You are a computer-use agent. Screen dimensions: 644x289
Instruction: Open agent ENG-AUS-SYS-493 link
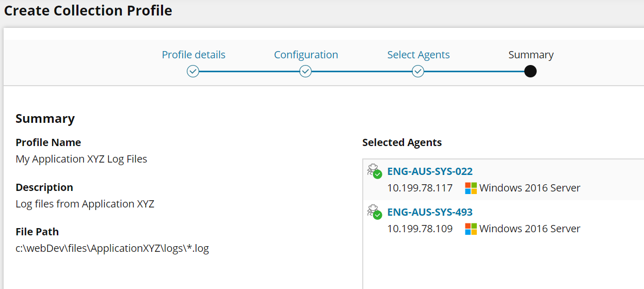[430, 212]
